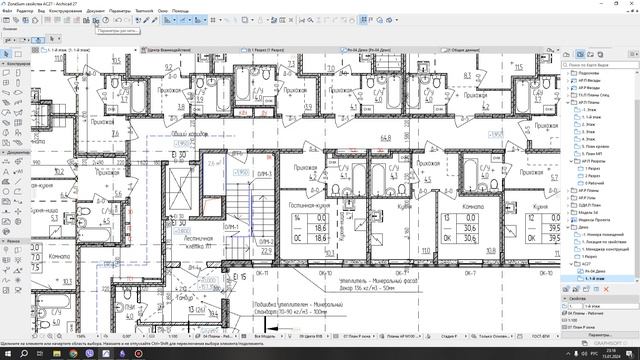Screen dimensions: 640x360
Task: Open the tool settings dialog icon under the tooltip cursor
Action: tap(96, 20)
